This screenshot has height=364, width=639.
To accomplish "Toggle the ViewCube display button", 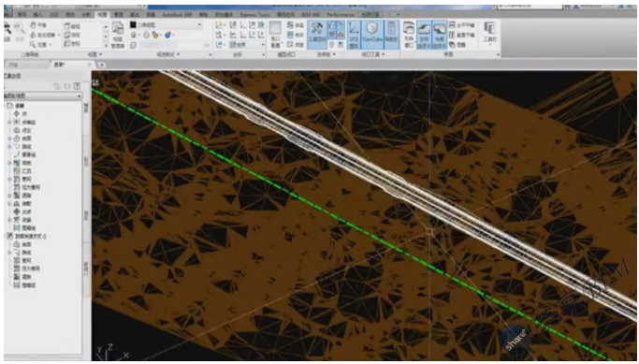I will [x=371, y=35].
